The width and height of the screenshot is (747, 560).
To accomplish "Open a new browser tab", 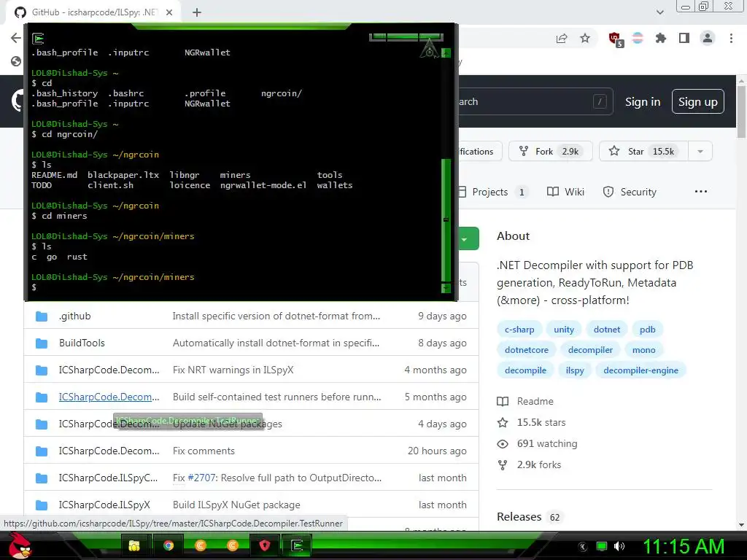I will 197,12.
